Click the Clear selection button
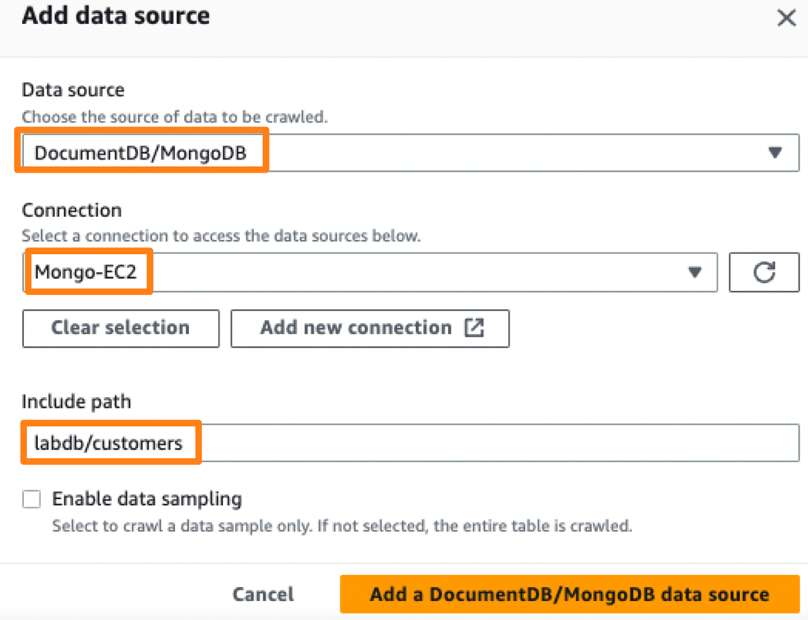This screenshot has width=808, height=620. pos(121,328)
